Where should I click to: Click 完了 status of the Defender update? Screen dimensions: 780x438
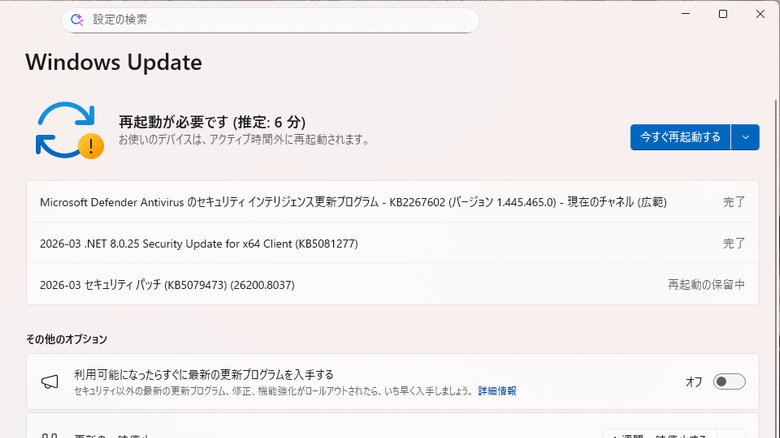point(734,202)
